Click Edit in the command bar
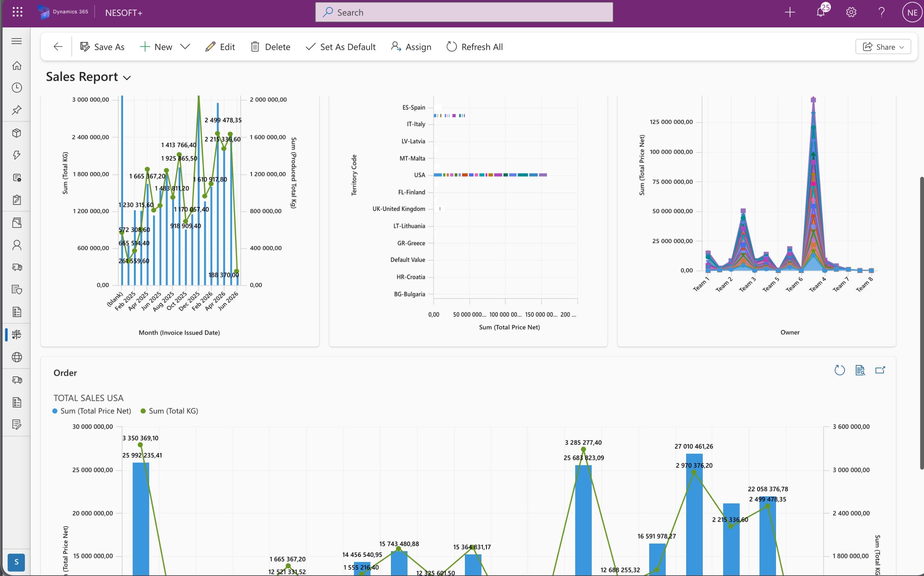The height and width of the screenshot is (576, 924). coord(220,47)
